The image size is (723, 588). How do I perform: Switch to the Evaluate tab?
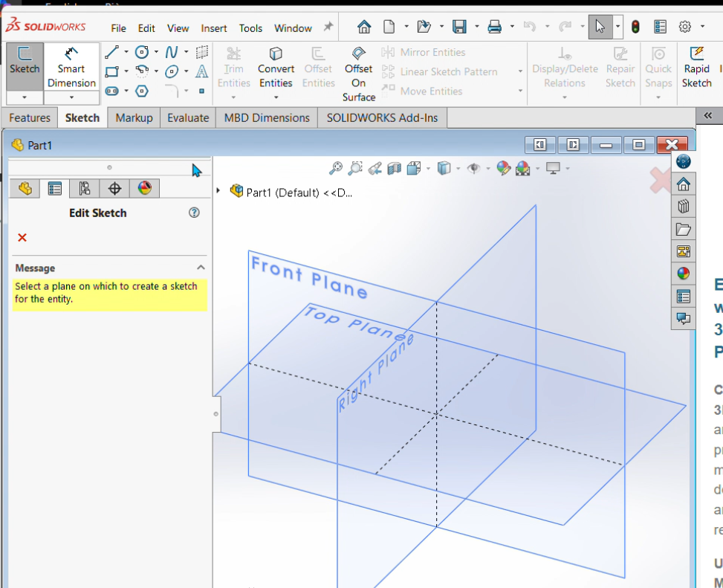coord(187,117)
